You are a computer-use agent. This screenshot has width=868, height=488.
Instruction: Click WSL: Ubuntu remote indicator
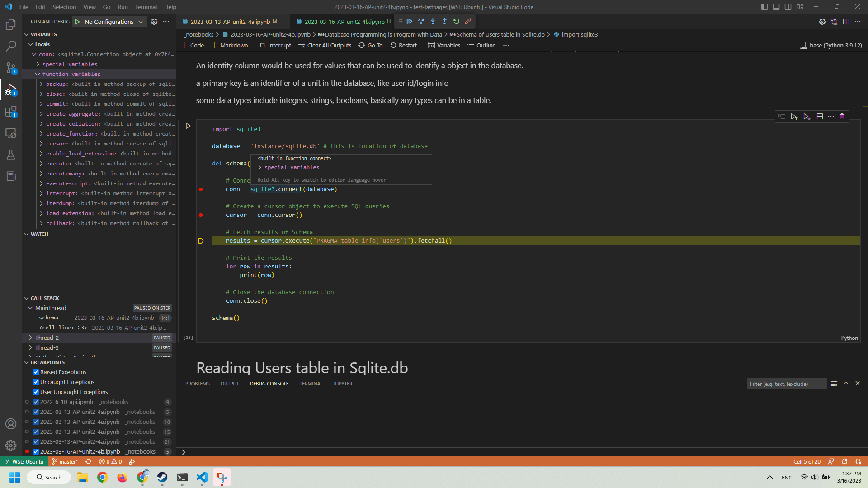[24, 461]
